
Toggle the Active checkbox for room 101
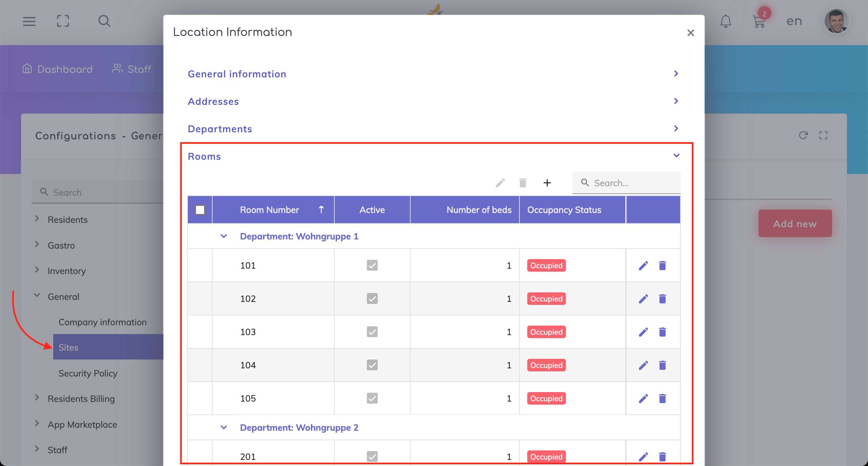click(372, 265)
